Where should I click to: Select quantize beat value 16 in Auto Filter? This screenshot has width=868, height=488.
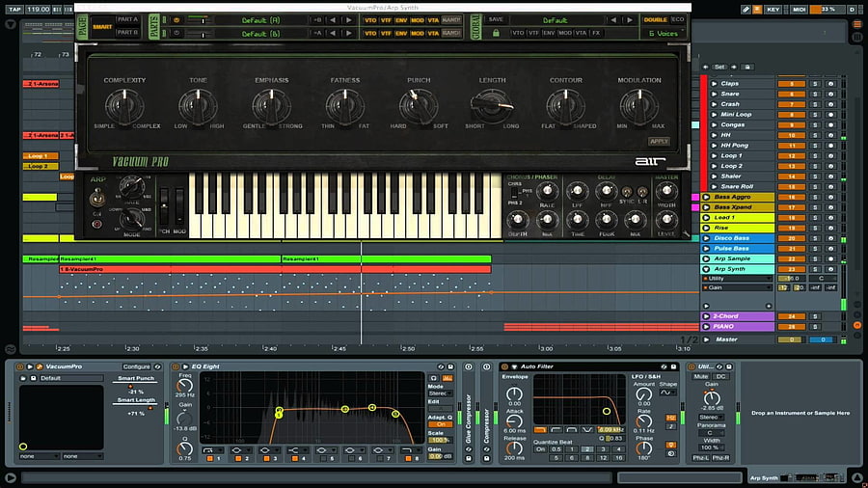pos(619,458)
